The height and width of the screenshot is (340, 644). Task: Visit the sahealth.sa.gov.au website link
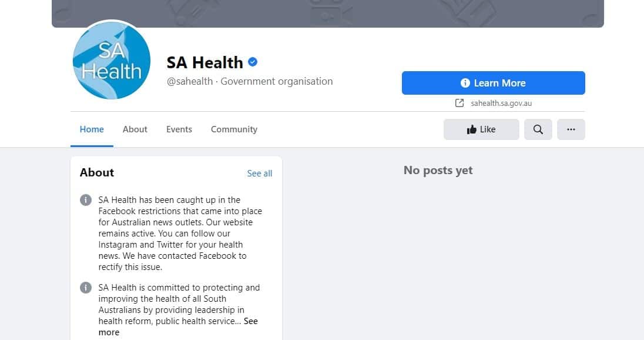[x=500, y=102]
